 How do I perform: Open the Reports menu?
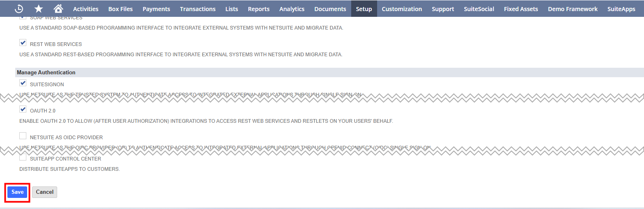click(259, 9)
